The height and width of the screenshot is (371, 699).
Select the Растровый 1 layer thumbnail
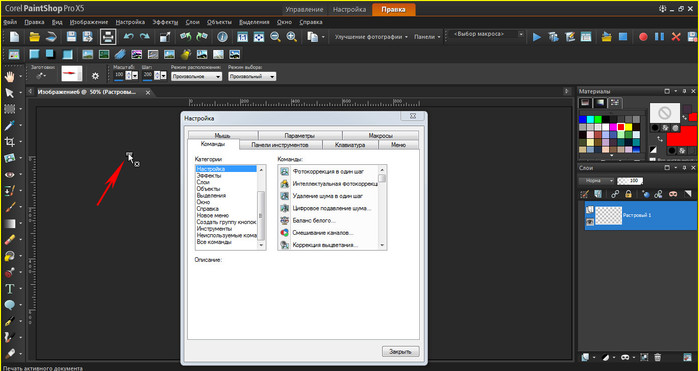point(609,215)
